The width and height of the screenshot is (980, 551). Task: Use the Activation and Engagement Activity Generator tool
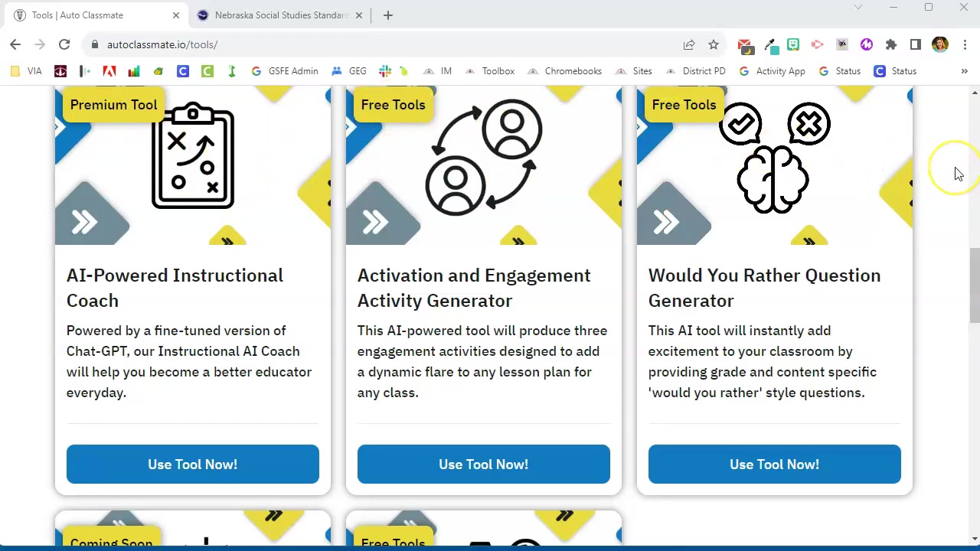(483, 464)
